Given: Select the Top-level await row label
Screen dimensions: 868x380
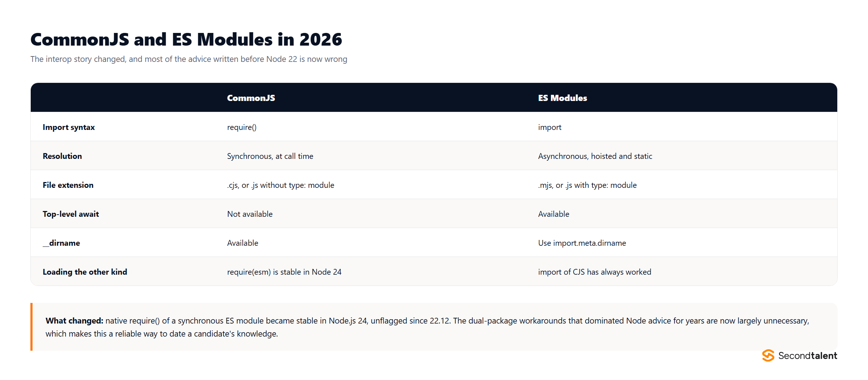Looking at the screenshot, I should click(x=71, y=214).
